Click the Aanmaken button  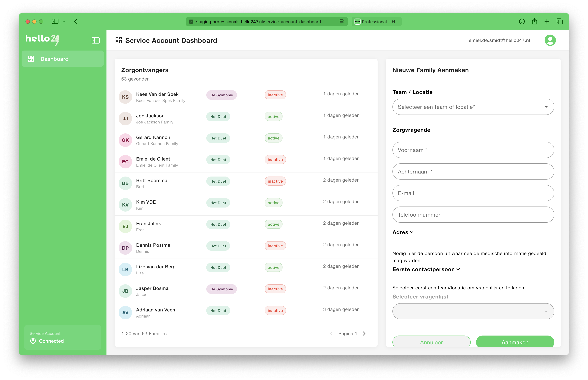515,342
